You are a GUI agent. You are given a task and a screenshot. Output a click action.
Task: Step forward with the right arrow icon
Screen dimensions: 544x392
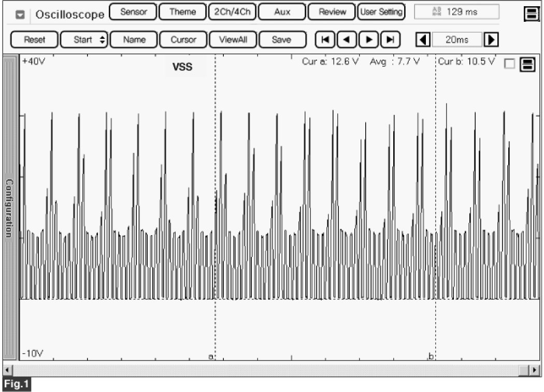[x=368, y=39]
